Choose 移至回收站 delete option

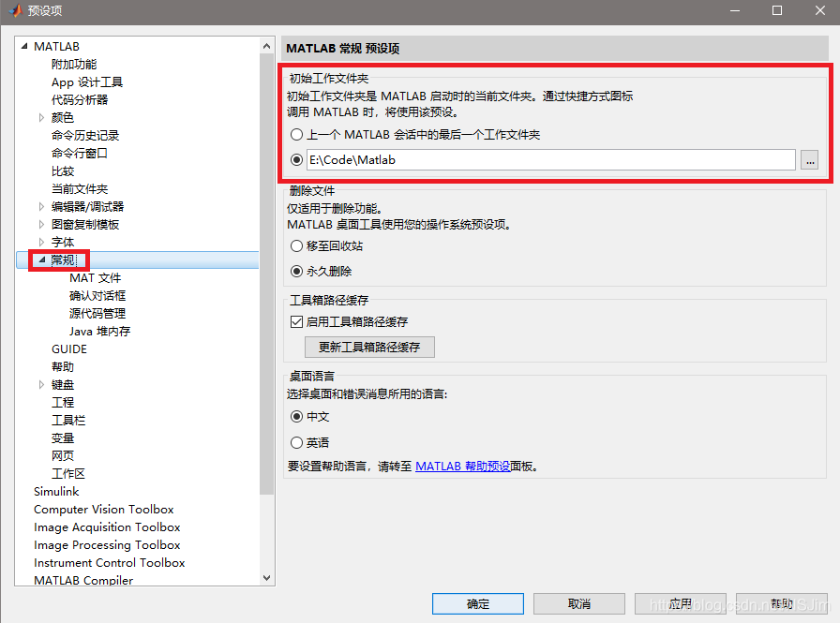point(297,246)
